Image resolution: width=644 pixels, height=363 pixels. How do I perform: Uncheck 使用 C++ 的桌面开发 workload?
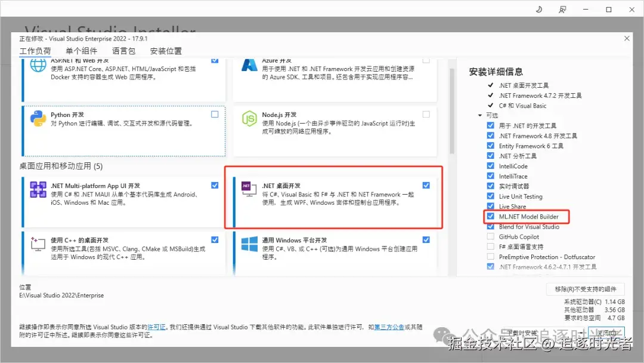(x=215, y=239)
